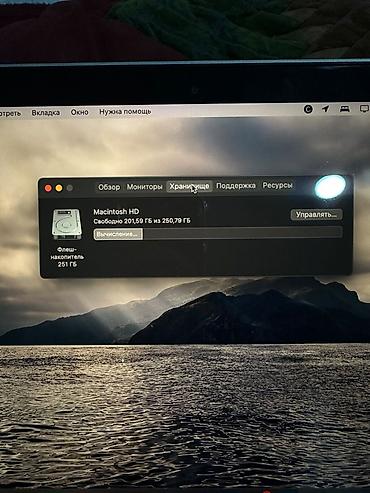Viewport: 370px width, 493px height.
Task: Open the Нужна помощь menu
Action: tap(125, 111)
